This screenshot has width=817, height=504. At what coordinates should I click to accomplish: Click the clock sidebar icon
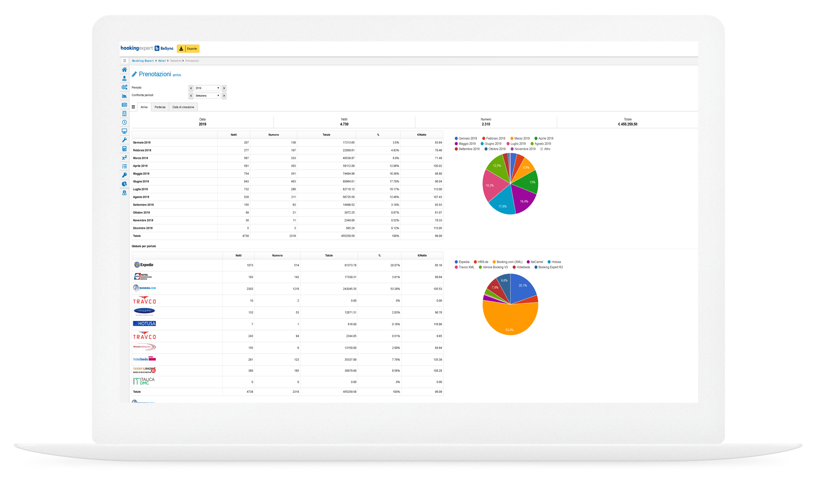[124, 122]
